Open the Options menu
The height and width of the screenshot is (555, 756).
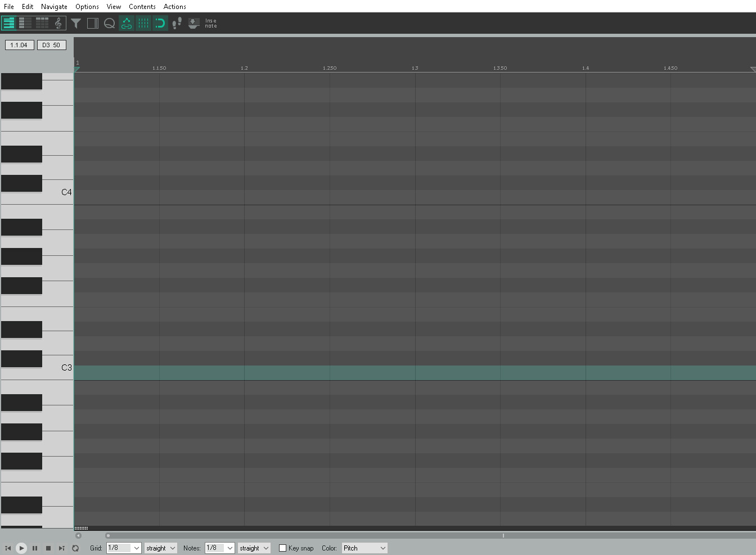[87, 7]
